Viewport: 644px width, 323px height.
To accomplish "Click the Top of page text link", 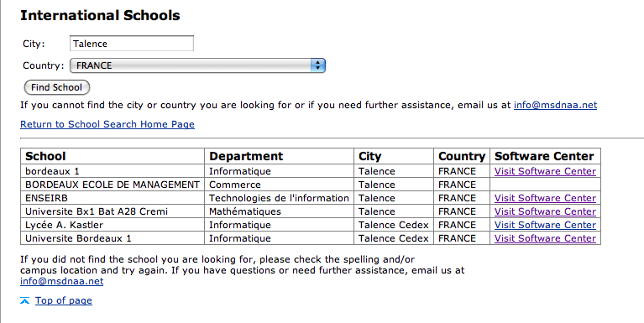I will pos(64,301).
